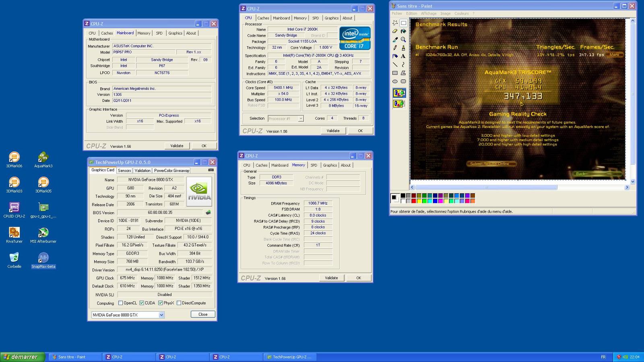Pick the cyan color swatch in Paint
This screenshot has height=362, width=644.
coord(429,201)
